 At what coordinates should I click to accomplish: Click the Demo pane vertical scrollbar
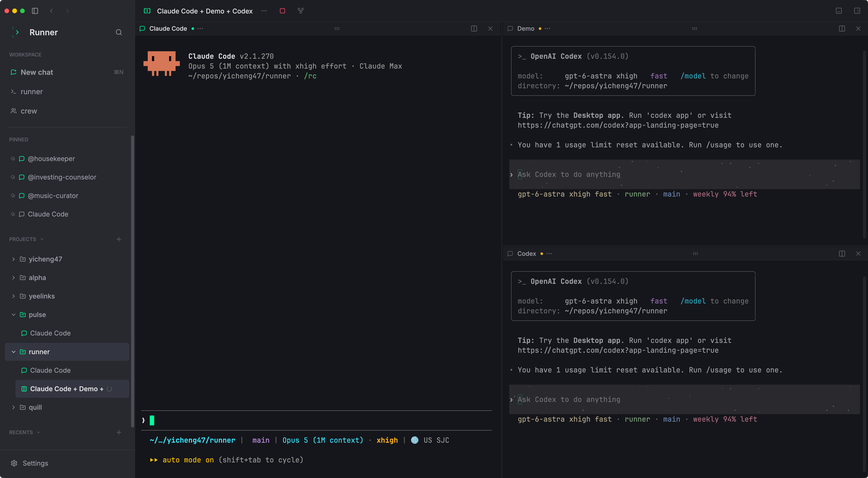click(864, 144)
